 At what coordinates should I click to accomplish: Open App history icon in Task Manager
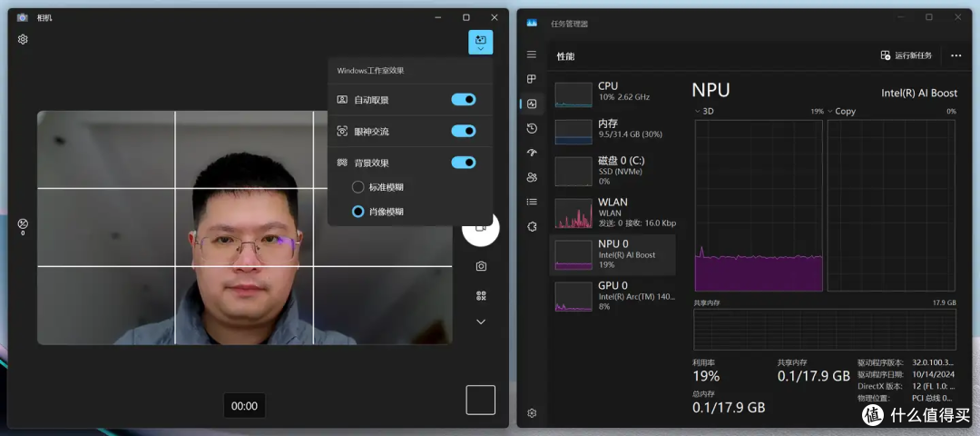(532, 128)
